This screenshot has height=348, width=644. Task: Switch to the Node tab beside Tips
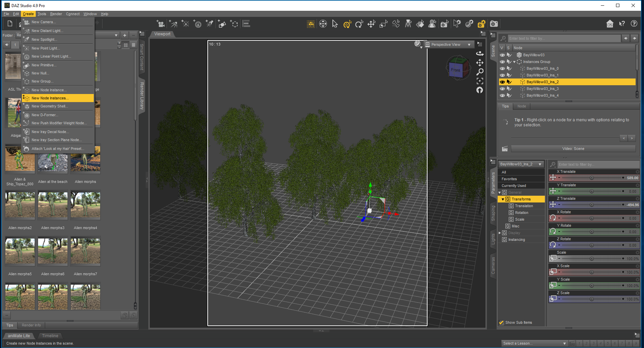pyautogui.click(x=522, y=106)
